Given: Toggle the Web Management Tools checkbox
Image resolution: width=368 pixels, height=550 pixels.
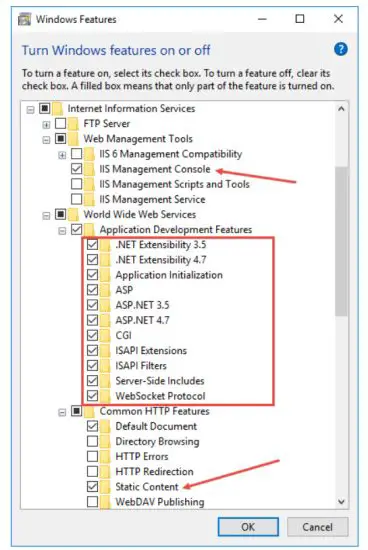Looking at the screenshot, I should (61, 139).
